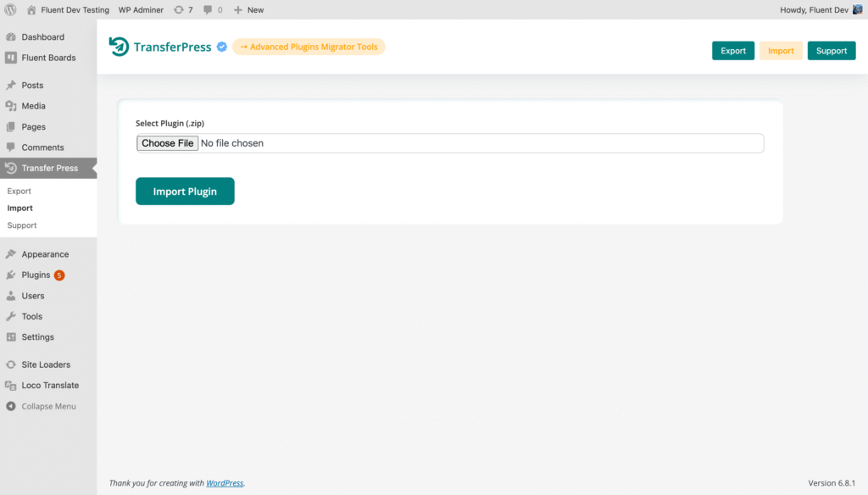
Task: Open Dashboard from the sidebar
Action: [x=42, y=37]
